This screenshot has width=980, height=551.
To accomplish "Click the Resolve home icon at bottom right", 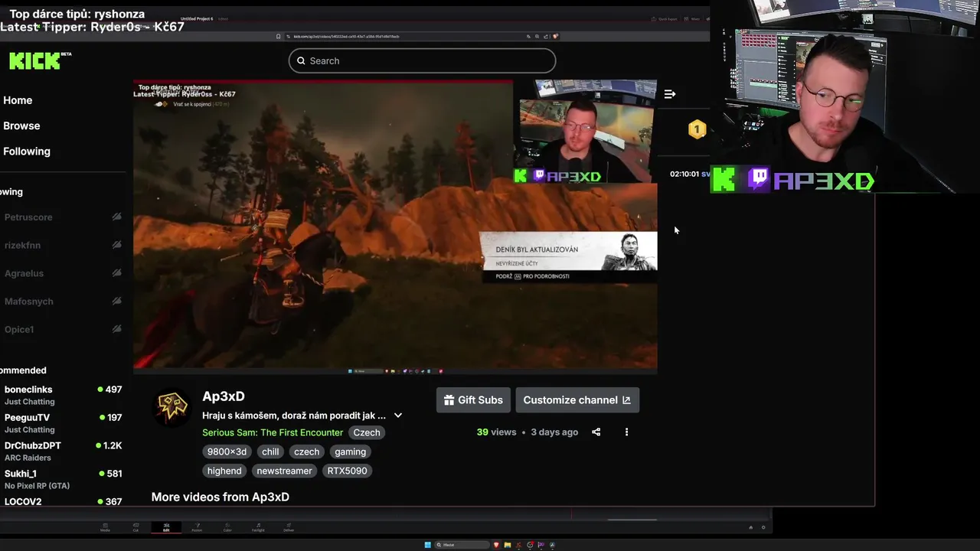I will click(x=750, y=527).
